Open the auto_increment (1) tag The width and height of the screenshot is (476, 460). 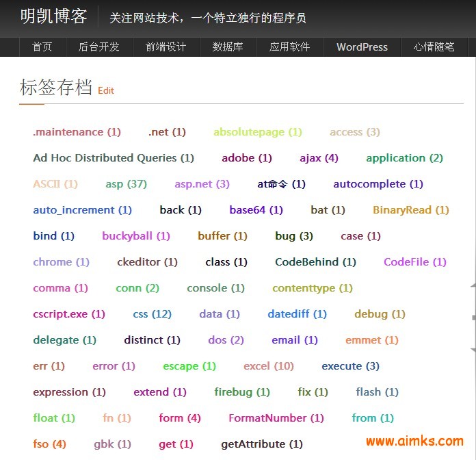click(x=82, y=210)
